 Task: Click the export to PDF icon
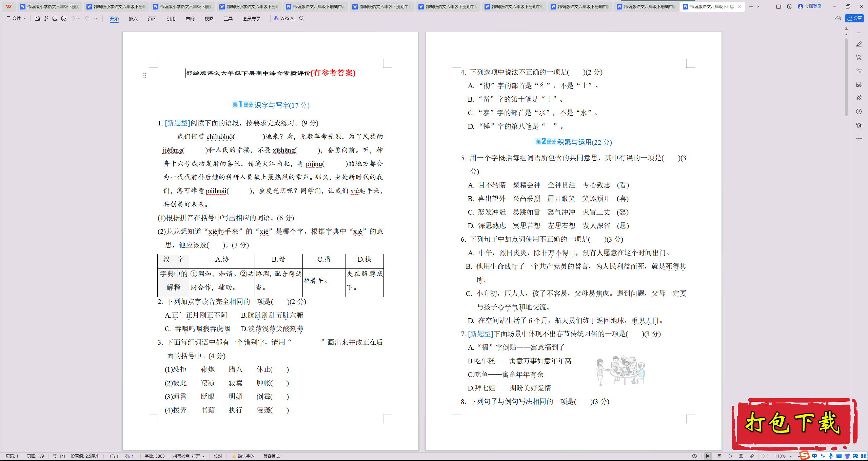(46, 18)
